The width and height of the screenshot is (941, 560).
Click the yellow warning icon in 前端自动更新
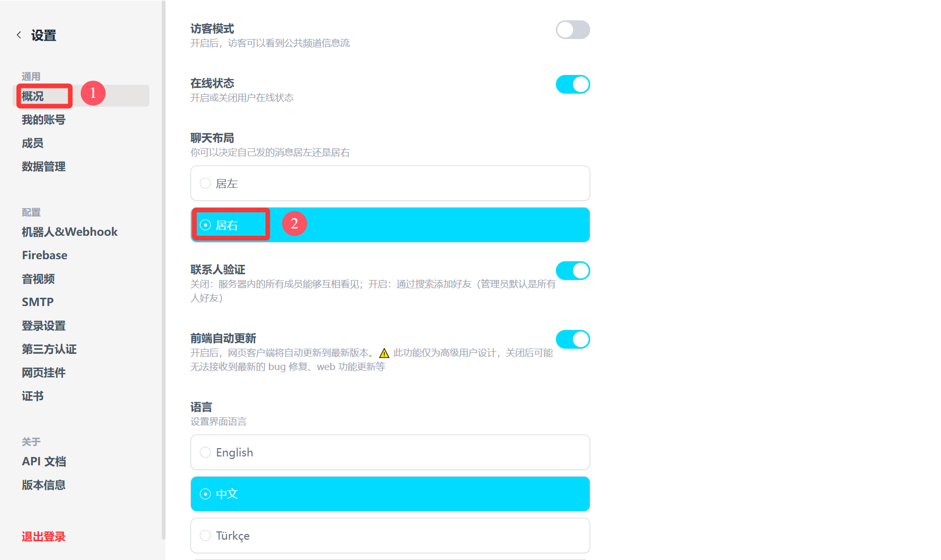pyautogui.click(x=384, y=353)
